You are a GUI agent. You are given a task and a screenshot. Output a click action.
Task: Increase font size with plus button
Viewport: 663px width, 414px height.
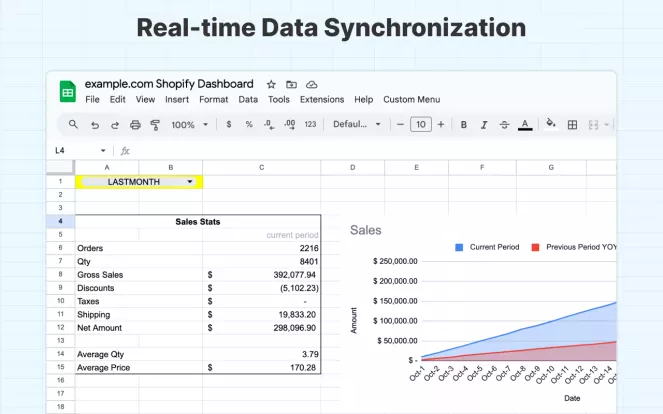tap(441, 124)
